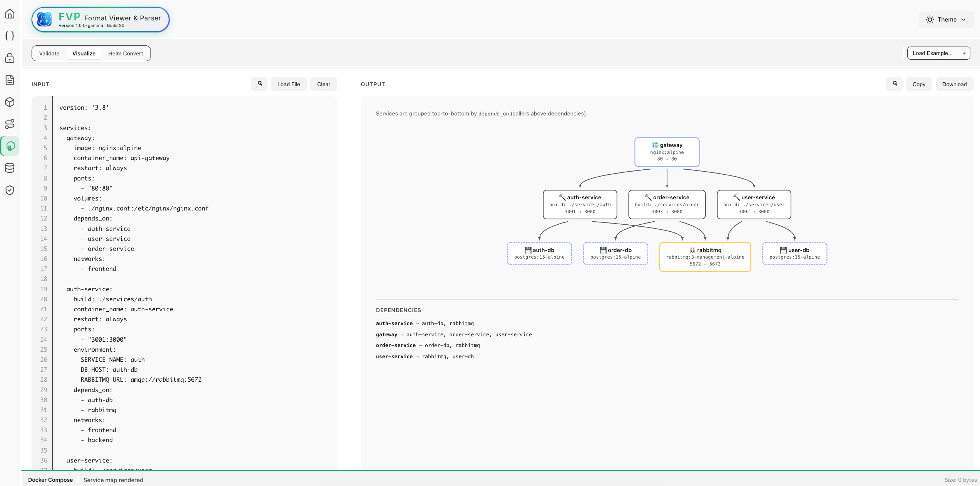Click the "container_name: api-gateway" line
Screen dimensions: 980x486
click(x=122, y=158)
